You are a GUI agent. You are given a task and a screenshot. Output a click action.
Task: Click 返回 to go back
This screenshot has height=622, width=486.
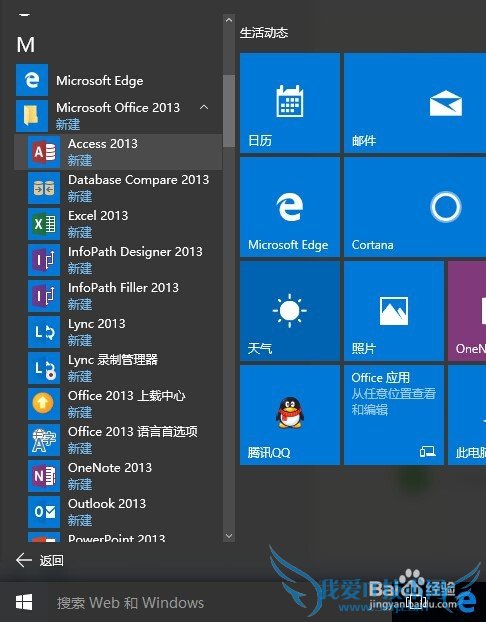click(x=52, y=561)
